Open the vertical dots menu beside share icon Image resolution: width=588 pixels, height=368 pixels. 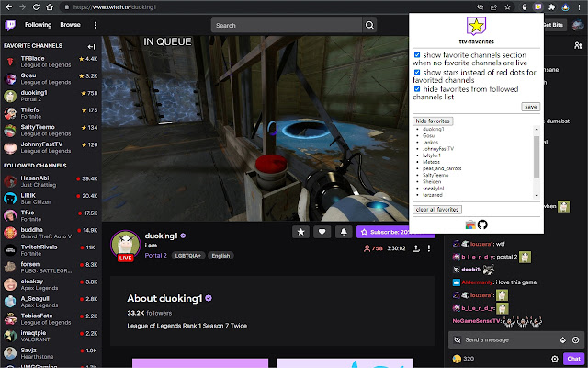click(429, 248)
